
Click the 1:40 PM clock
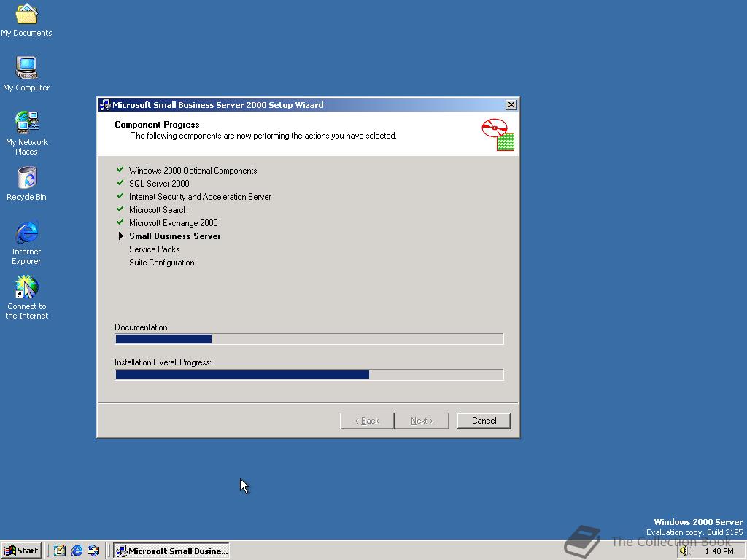coord(719,551)
